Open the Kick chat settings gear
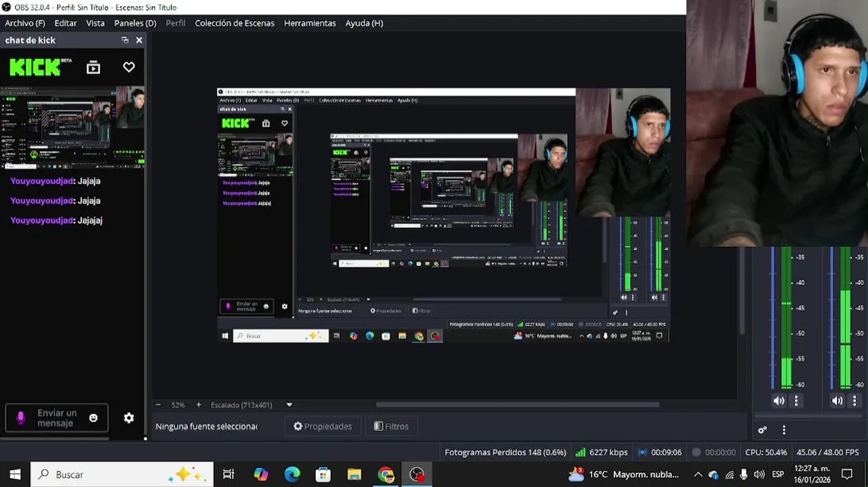This screenshot has height=487, width=868. pyautogui.click(x=128, y=418)
